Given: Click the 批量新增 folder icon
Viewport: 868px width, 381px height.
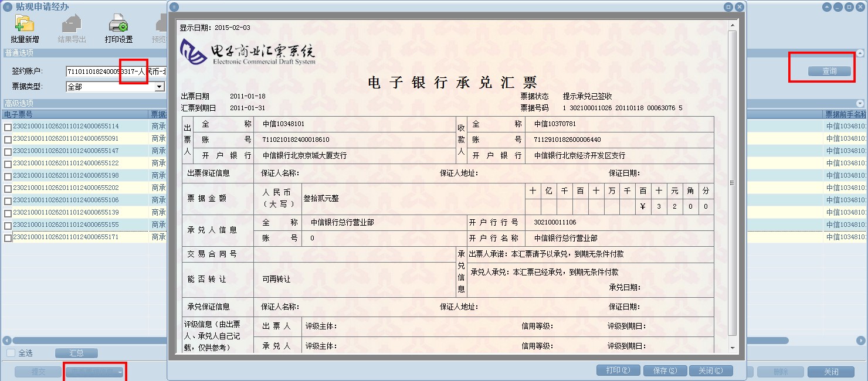Looking at the screenshot, I should click(x=25, y=23).
